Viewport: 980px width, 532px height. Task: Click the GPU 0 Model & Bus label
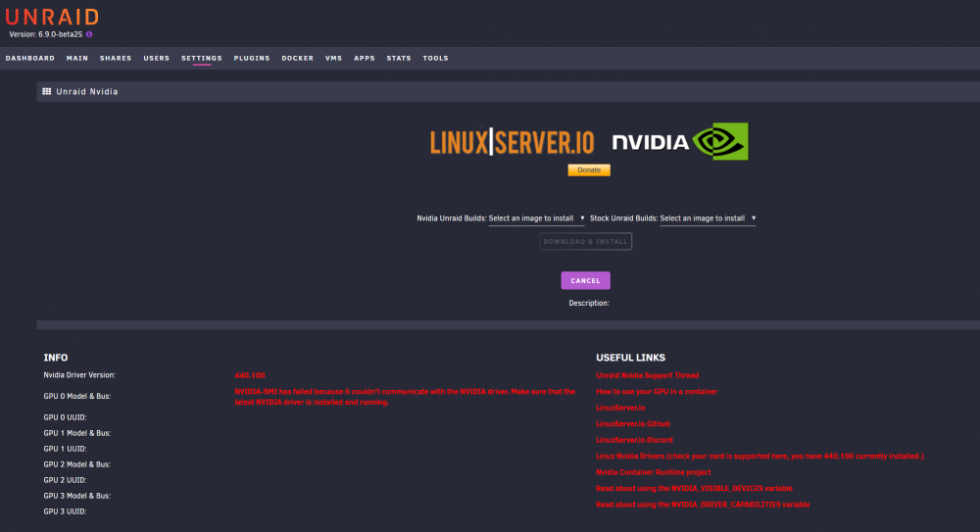76,397
